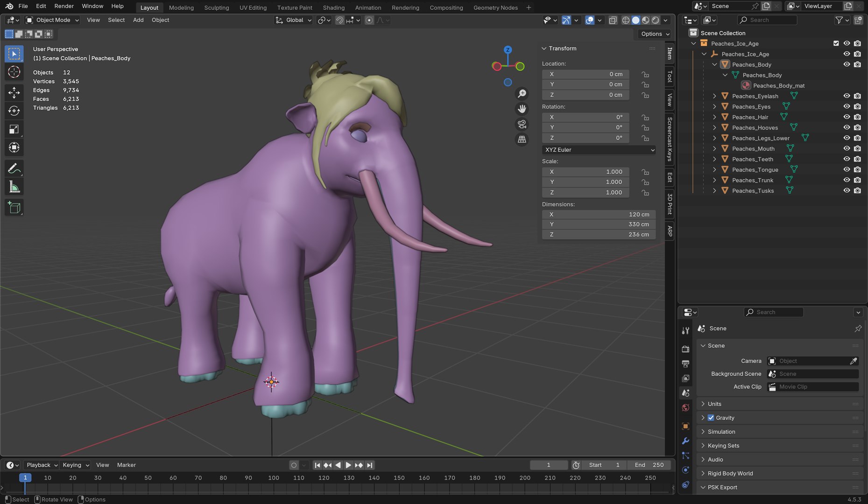Open the Playback dropdown
The height and width of the screenshot is (504, 868).
point(42,465)
